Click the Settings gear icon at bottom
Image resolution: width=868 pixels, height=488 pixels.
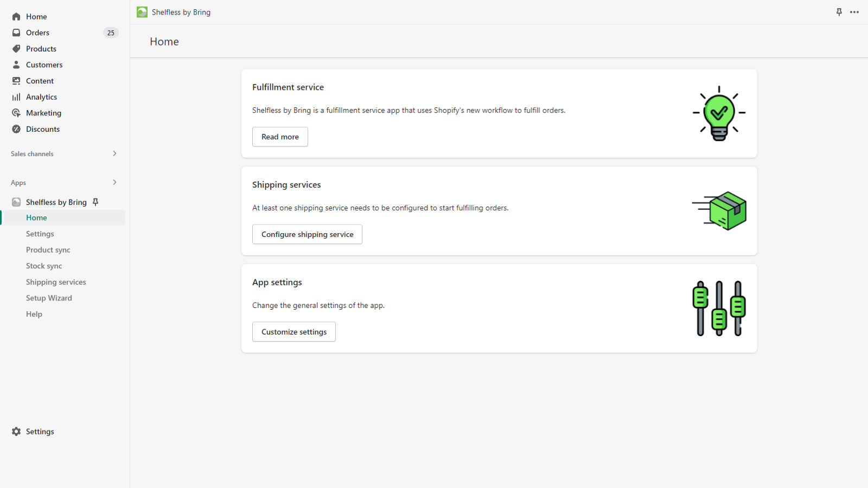(x=16, y=432)
